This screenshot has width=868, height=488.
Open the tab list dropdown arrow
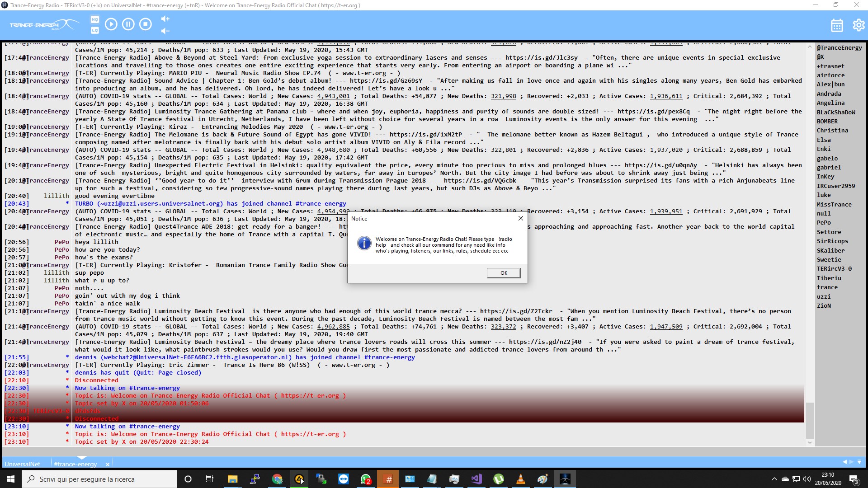tap(859, 462)
